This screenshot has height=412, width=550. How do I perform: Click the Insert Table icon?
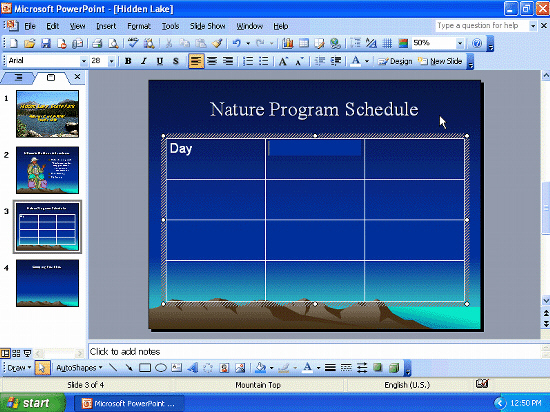click(x=304, y=43)
